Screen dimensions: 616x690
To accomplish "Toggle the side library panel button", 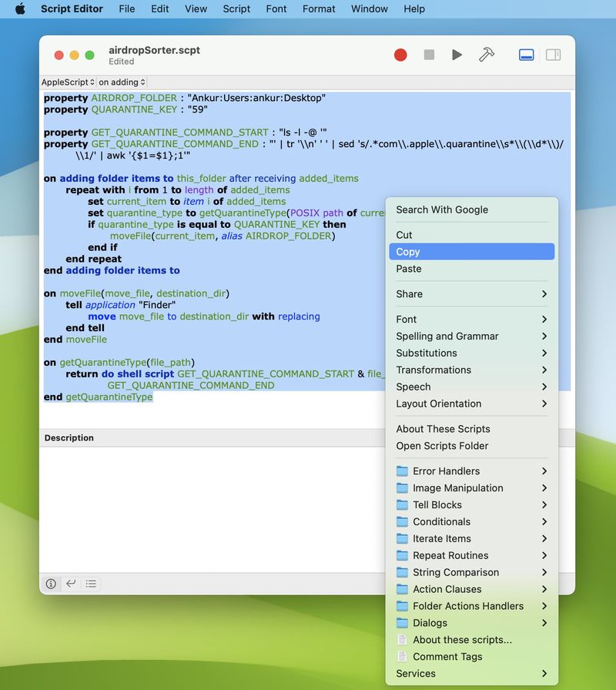I will coord(553,55).
